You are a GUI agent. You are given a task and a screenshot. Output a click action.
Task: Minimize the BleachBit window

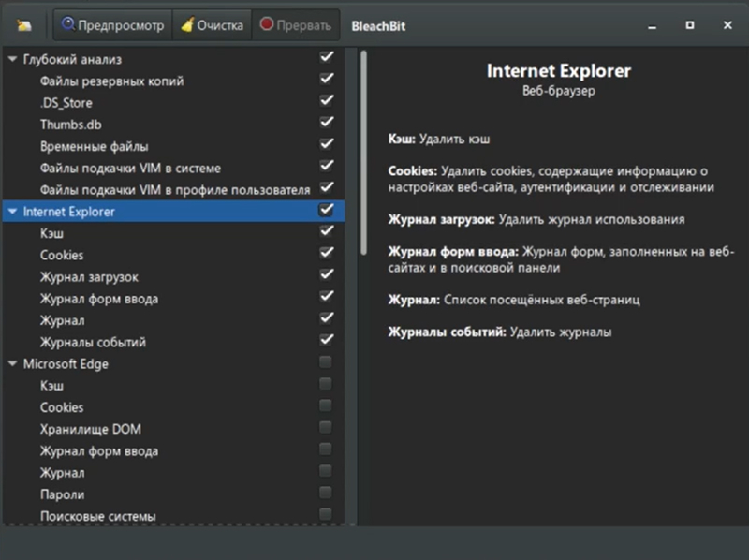click(x=652, y=26)
